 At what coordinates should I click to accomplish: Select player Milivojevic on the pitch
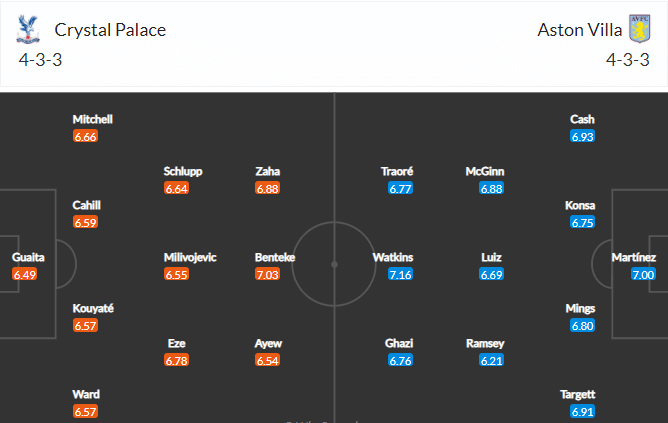190,257
